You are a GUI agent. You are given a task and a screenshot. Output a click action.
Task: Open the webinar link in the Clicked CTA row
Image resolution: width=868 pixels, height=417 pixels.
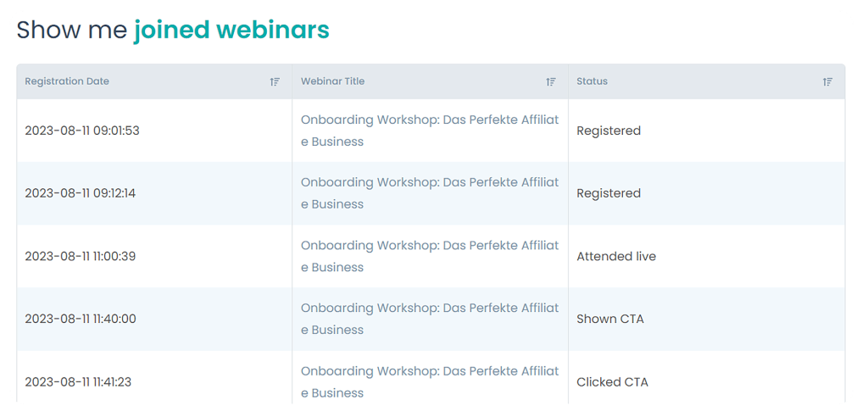pyautogui.click(x=429, y=371)
